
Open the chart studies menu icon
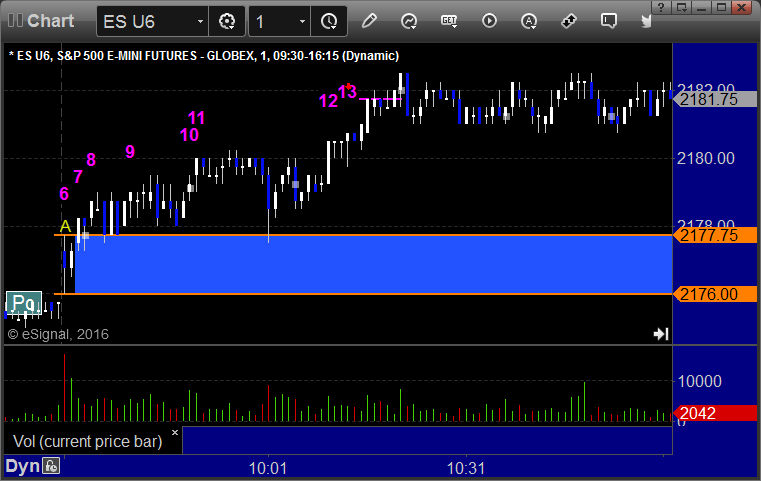pyautogui.click(x=409, y=21)
